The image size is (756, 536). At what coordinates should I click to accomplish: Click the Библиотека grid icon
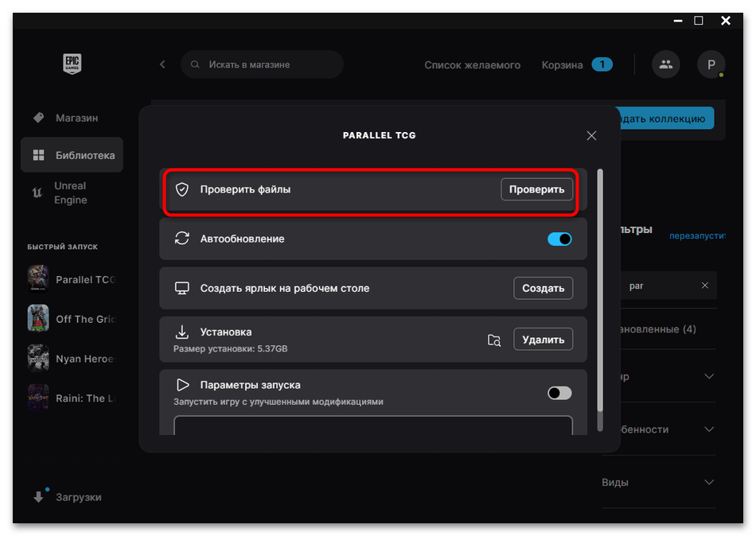(x=38, y=155)
